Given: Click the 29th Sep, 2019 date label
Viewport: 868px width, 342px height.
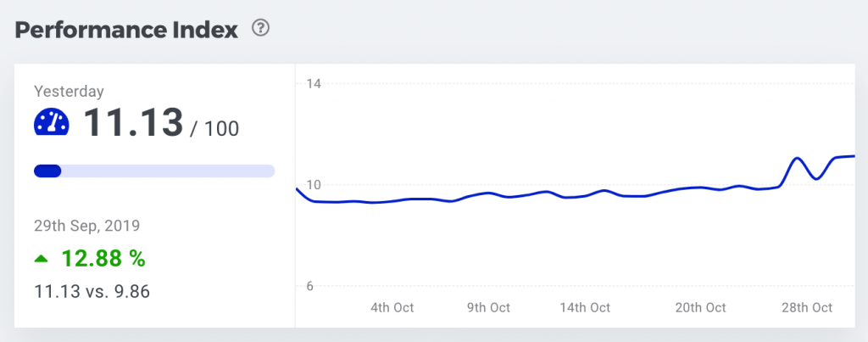Looking at the screenshot, I should tap(86, 226).
